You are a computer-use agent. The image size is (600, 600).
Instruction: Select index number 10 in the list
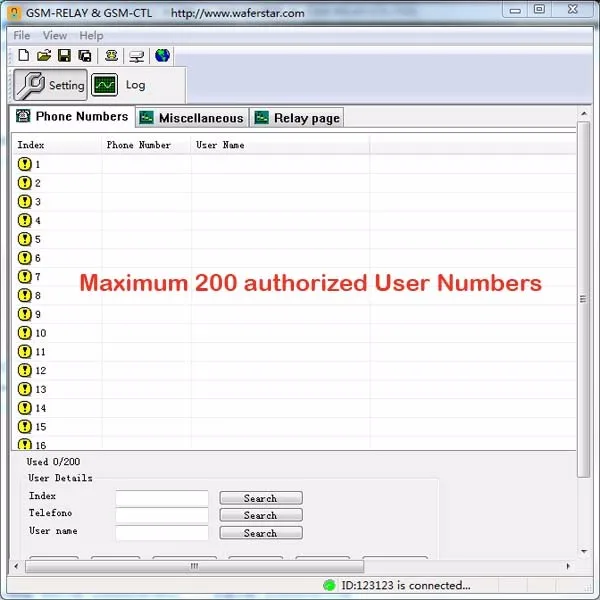pos(41,333)
